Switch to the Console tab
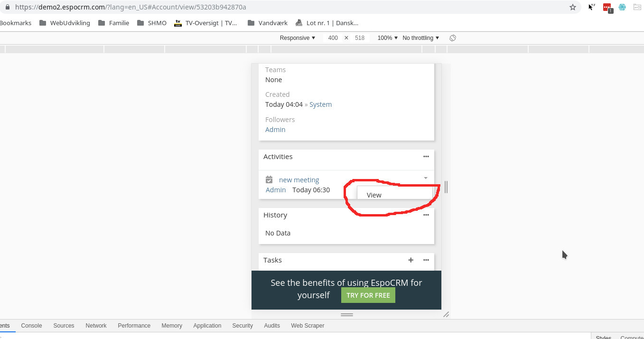Viewport: 644px width, 339px height. (x=31, y=326)
